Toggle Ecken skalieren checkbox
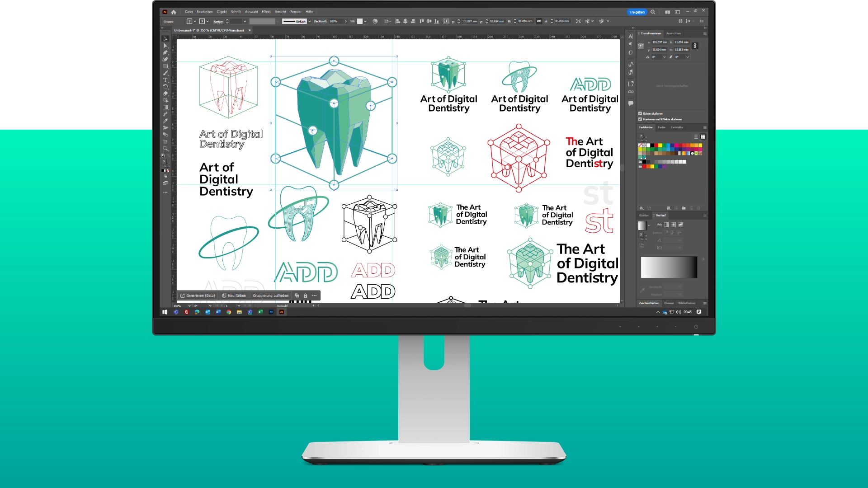Viewport: 868px width, 488px height. coord(640,113)
